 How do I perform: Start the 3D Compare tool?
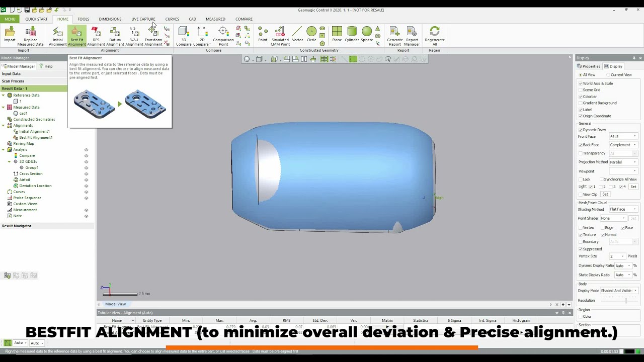click(184, 36)
